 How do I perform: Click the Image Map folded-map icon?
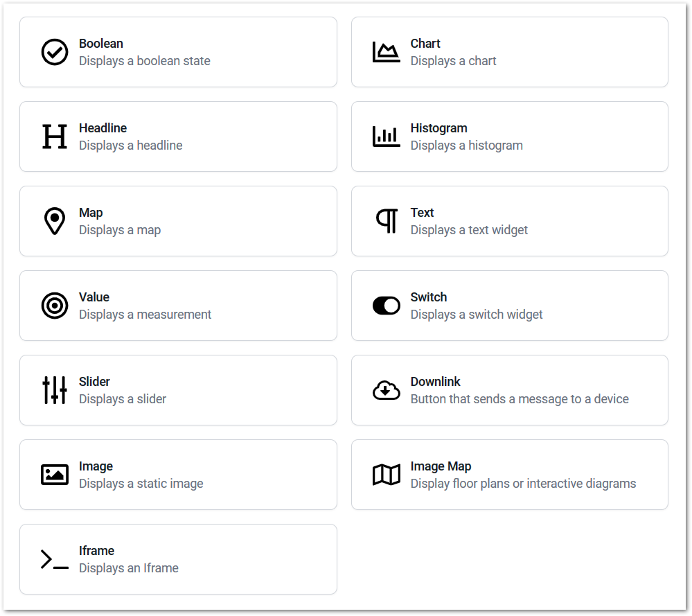click(x=386, y=475)
